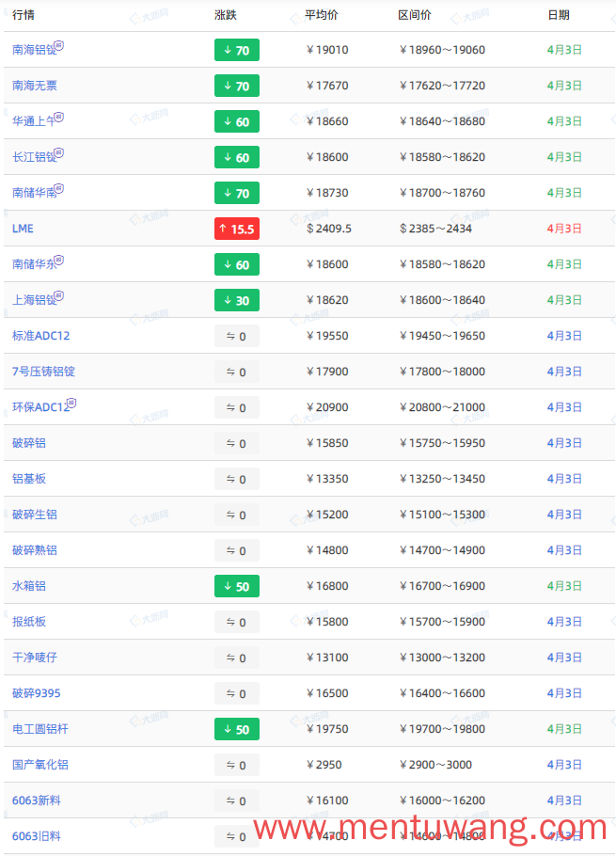The image size is (616, 856).
Task: Select price range ¥2900~3000
Action: point(435,765)
